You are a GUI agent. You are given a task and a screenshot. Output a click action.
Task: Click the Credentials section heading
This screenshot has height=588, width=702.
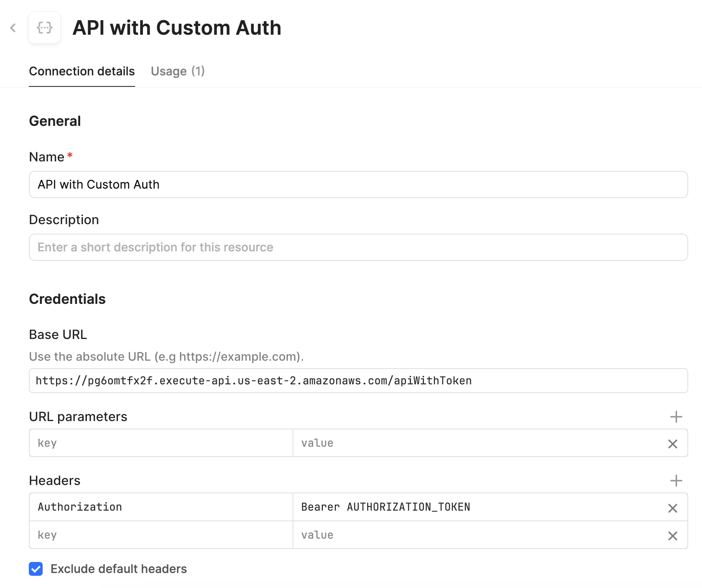point(67,299)
